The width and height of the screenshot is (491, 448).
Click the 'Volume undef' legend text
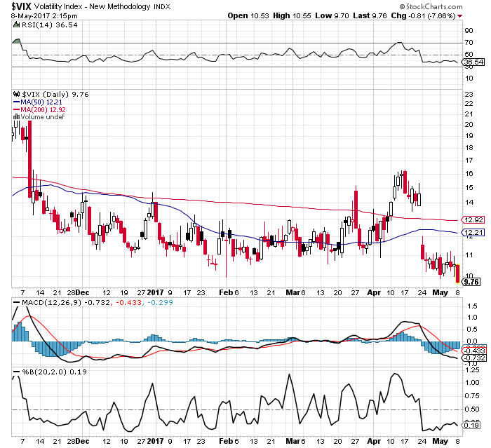43,117
